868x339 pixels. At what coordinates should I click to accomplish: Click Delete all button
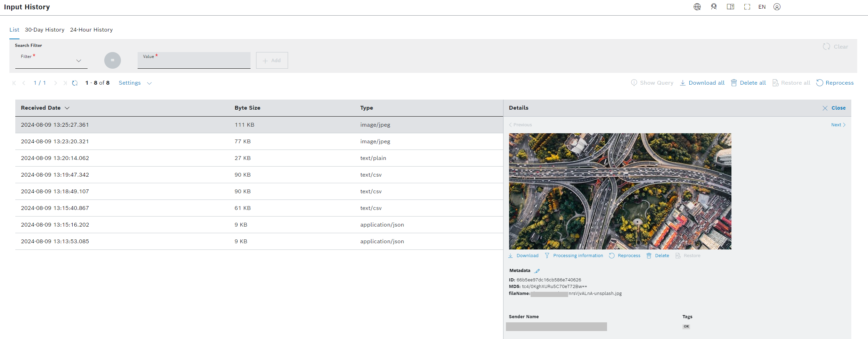pyautogui.click(x=748, y=83)
